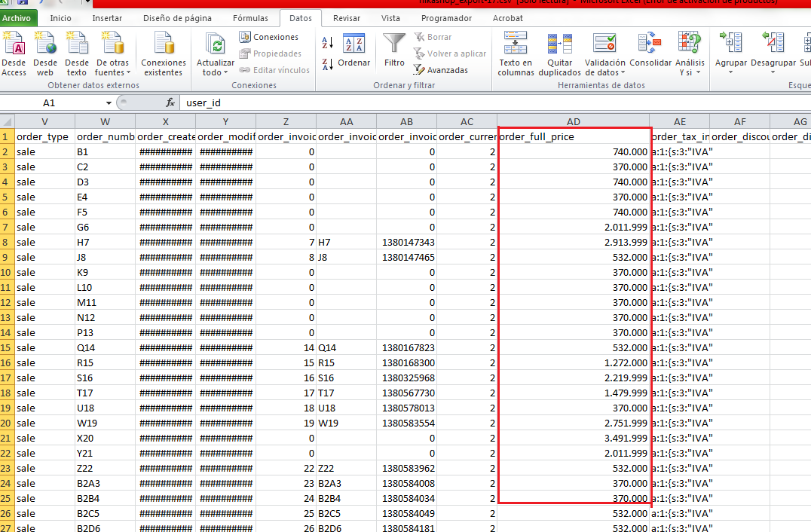Sort ascending A to Z
811x532 pixels.
[327, 42]
